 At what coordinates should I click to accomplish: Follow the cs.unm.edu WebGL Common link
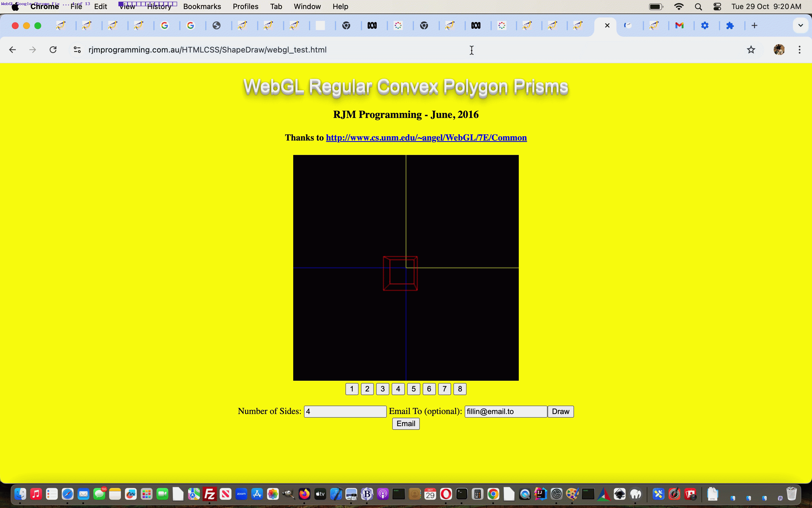coord(426,138)
